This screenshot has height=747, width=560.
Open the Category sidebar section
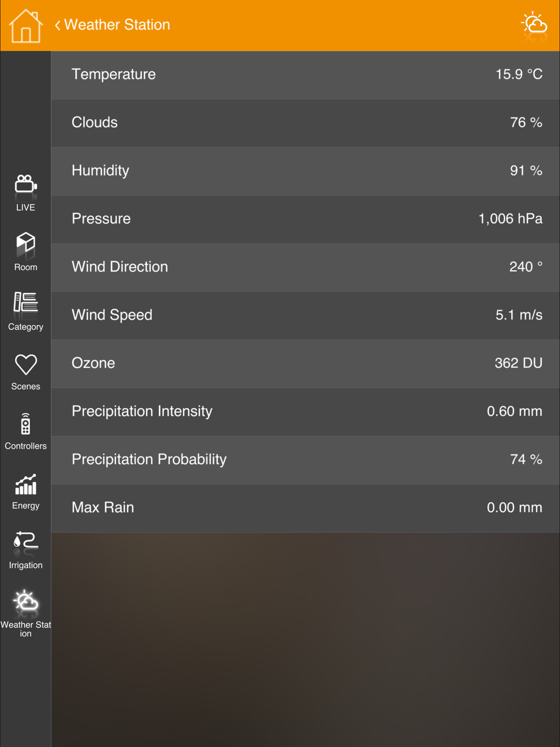click(x=26, y=311)
